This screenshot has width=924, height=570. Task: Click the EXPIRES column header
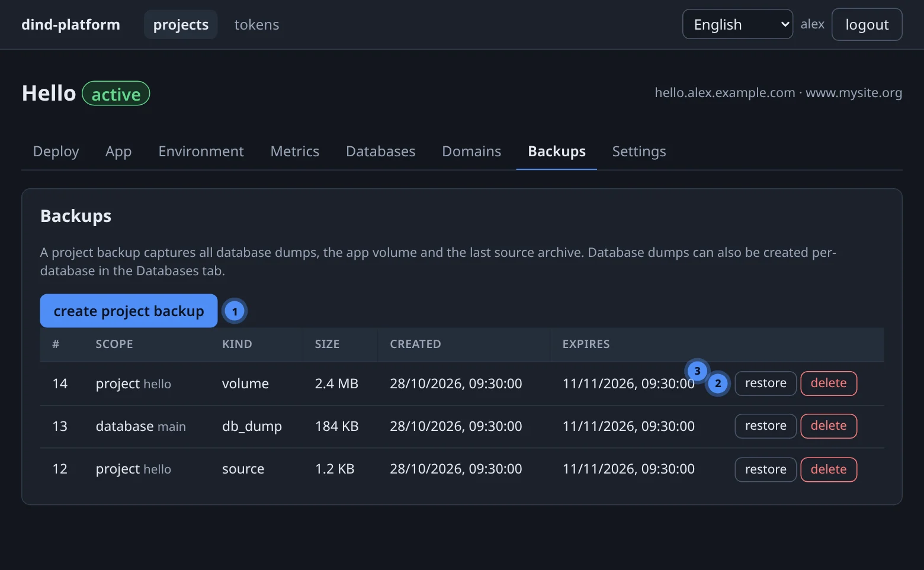pyautogui.click(x=586, y=344)
